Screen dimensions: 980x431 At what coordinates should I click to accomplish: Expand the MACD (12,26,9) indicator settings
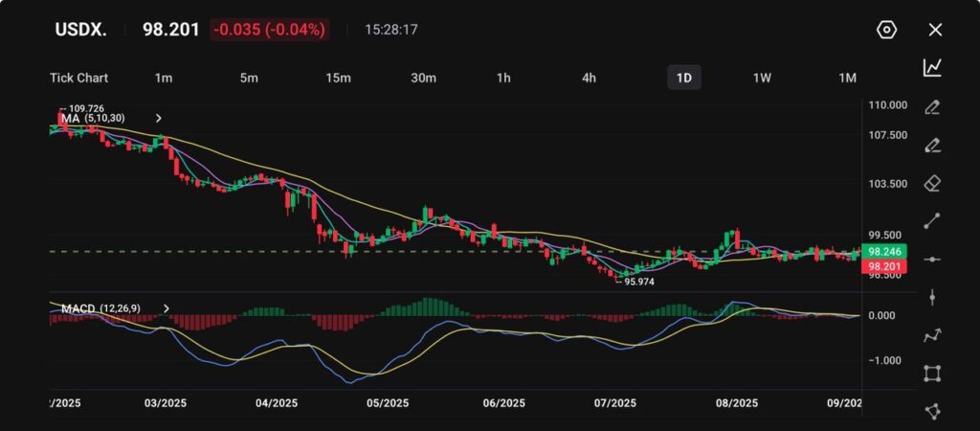[167, 308]
